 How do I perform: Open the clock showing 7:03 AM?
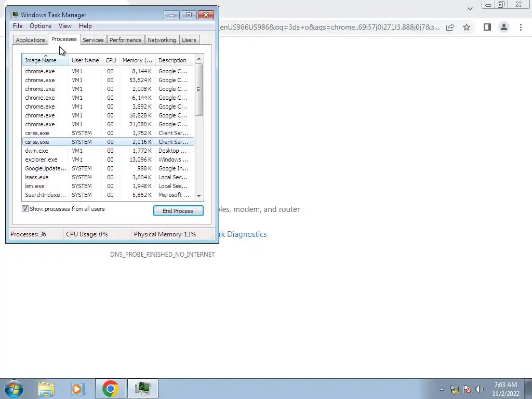[506, 389]
